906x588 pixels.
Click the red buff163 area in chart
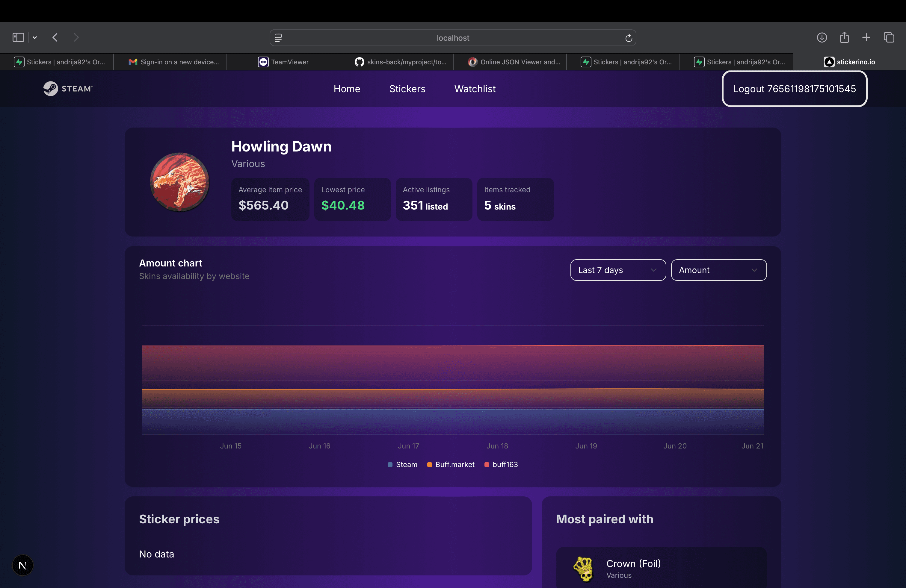(x=453, y=367)
